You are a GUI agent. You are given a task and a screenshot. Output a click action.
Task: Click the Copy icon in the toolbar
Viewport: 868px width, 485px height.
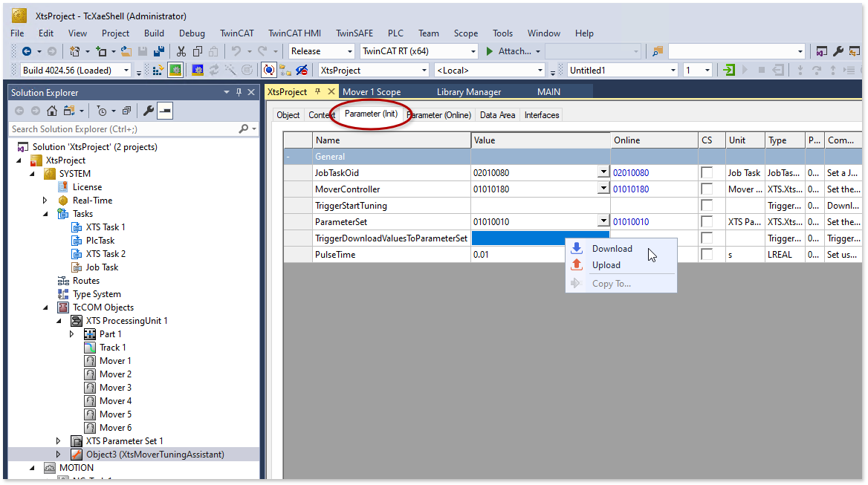pyautogui.click(x=198, y=51)
